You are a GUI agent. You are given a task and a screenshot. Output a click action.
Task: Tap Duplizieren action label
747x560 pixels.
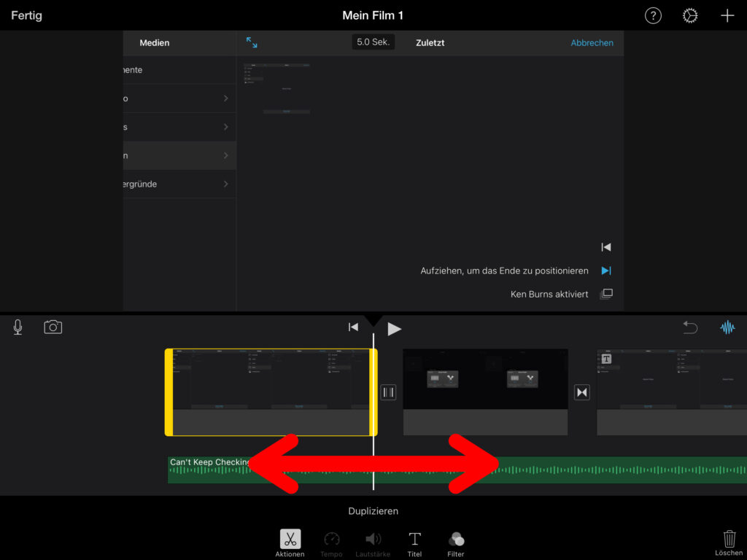click(373, 511)
